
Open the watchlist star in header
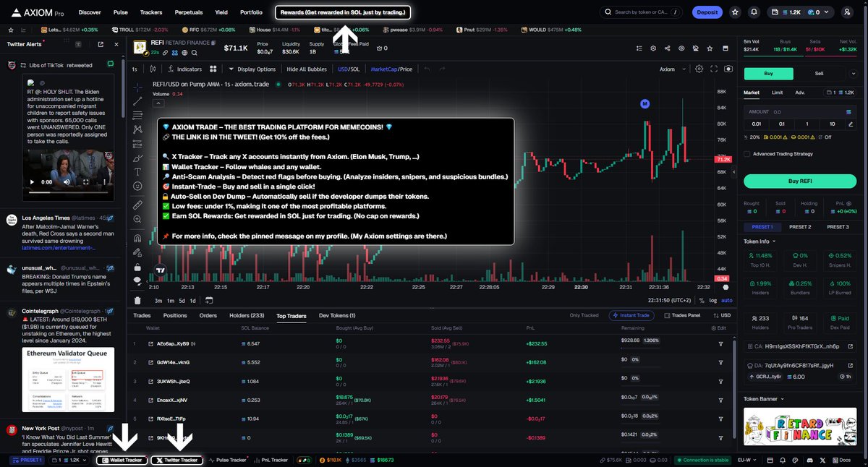tap(735, 12)
